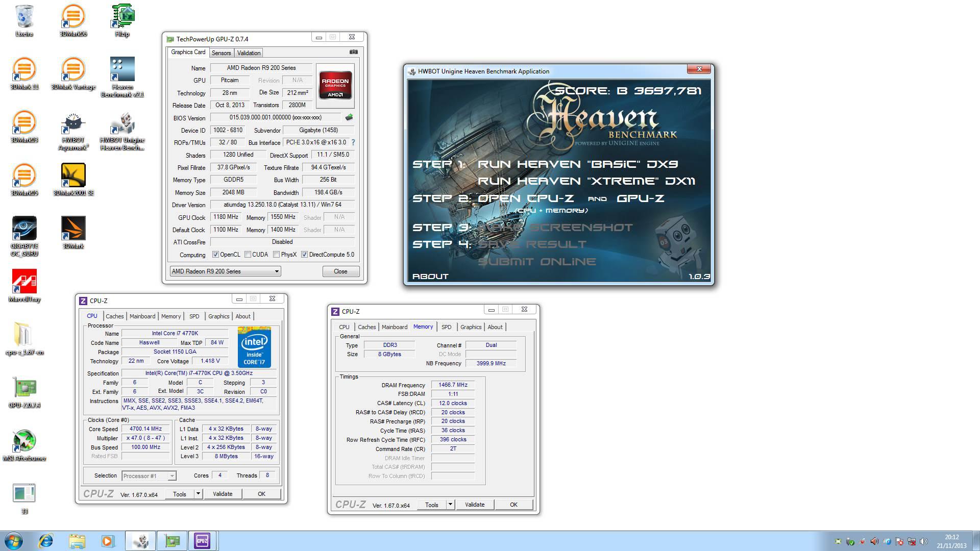Screen dimensions: 980x551
Task: Click the GPU-Z BIOS save chip icon
Action: point(349,117)
